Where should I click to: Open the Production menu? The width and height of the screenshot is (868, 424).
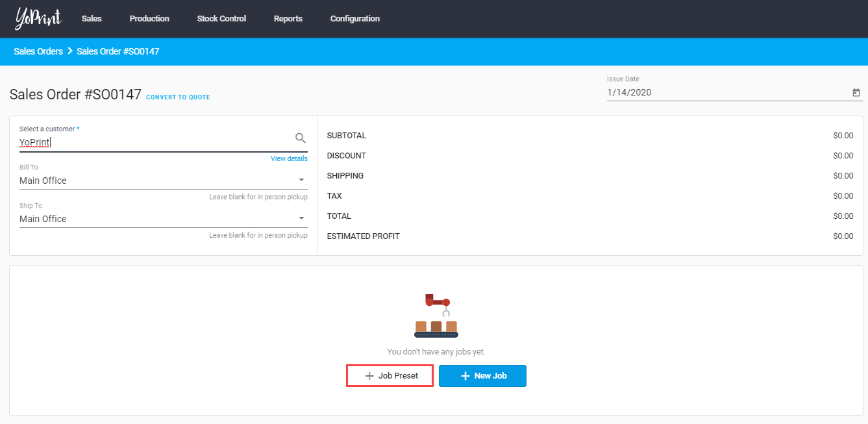coord(149,19)
